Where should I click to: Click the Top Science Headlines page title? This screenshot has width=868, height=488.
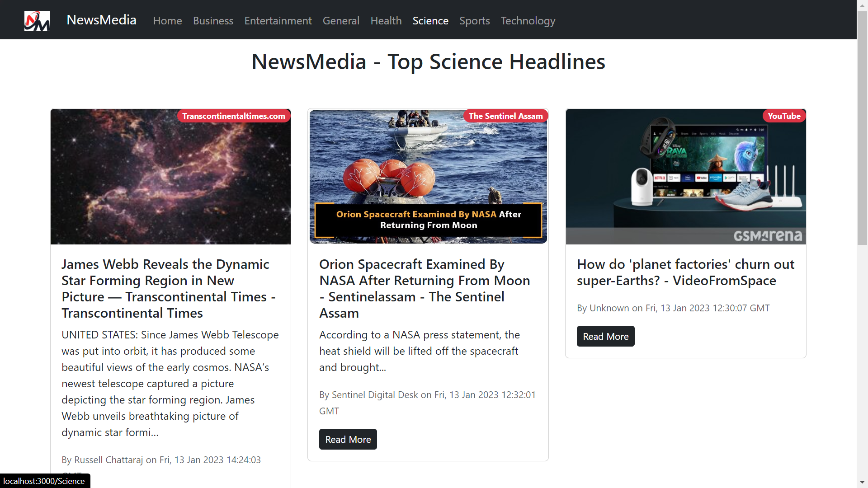point(428,61)
